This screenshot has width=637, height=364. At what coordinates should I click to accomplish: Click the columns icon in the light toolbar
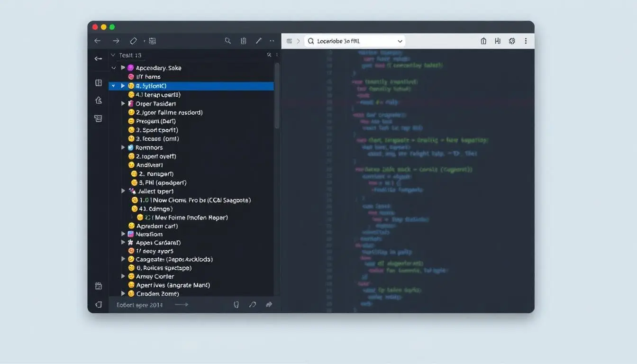[498, 41]
